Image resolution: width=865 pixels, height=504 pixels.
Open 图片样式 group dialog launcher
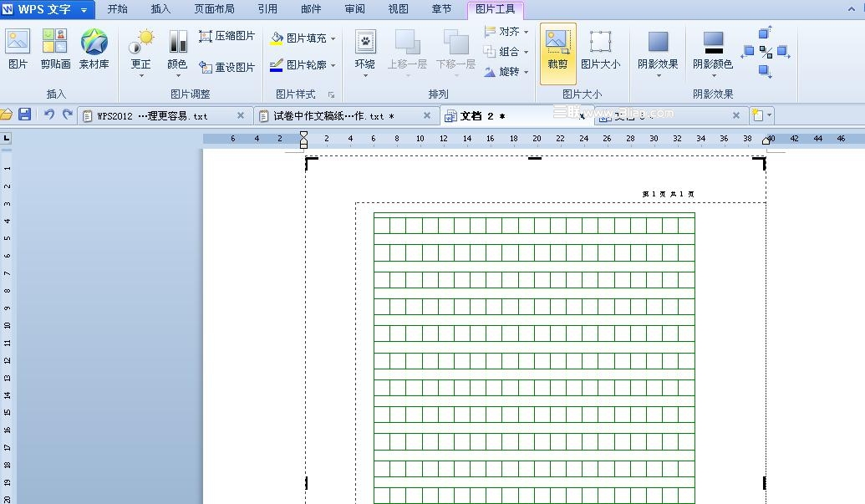332,94
